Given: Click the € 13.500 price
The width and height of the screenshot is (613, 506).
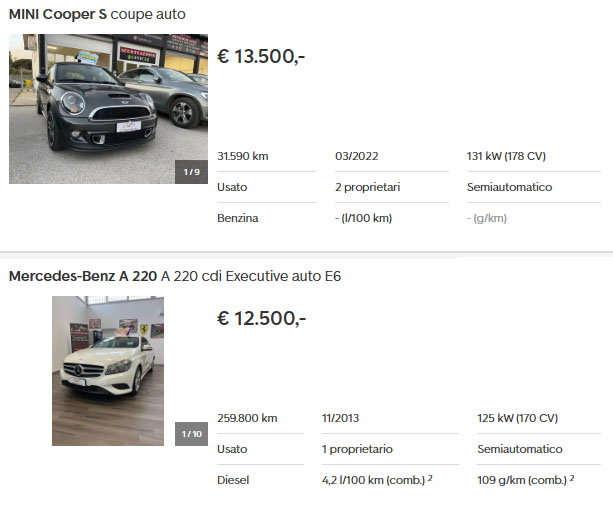Looking at the screenshot, I should pos(261,56).
